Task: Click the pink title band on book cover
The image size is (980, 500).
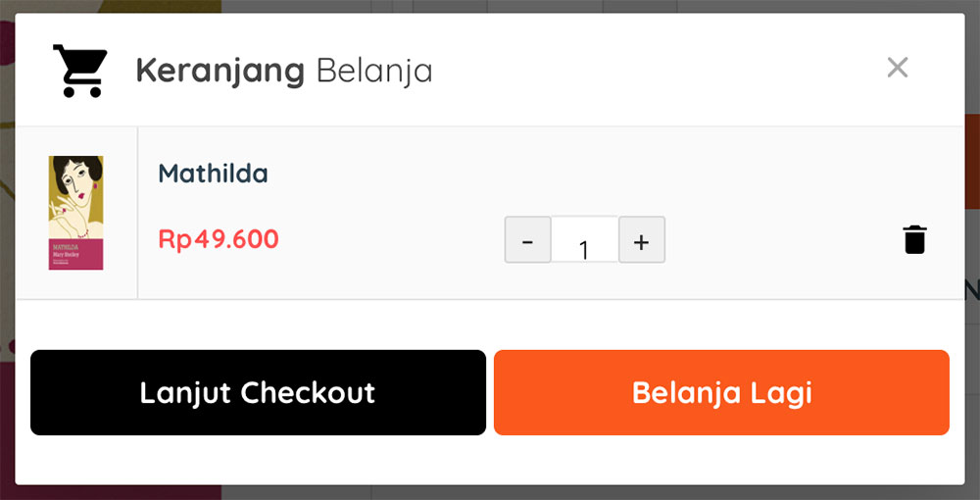Action: pyautogui.click(x=76, y=254)
